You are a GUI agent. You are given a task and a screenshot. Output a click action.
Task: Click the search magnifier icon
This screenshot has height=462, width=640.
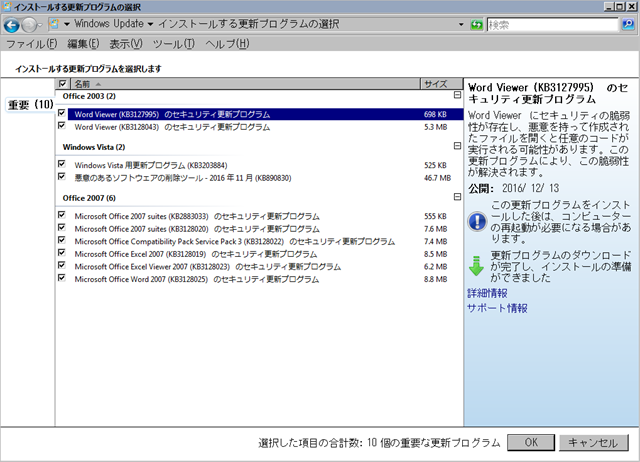pos(628,25)
